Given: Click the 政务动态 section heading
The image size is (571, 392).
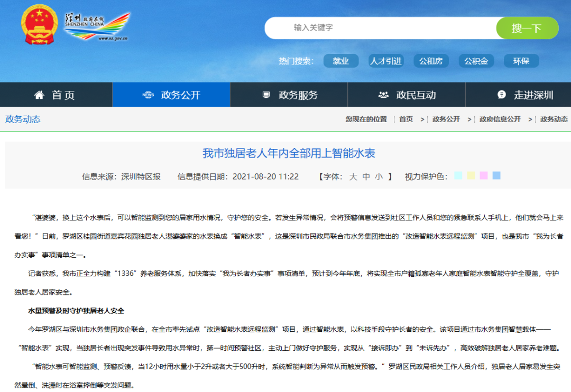Looking at the screenshot, I should click(x=23, y=119).
